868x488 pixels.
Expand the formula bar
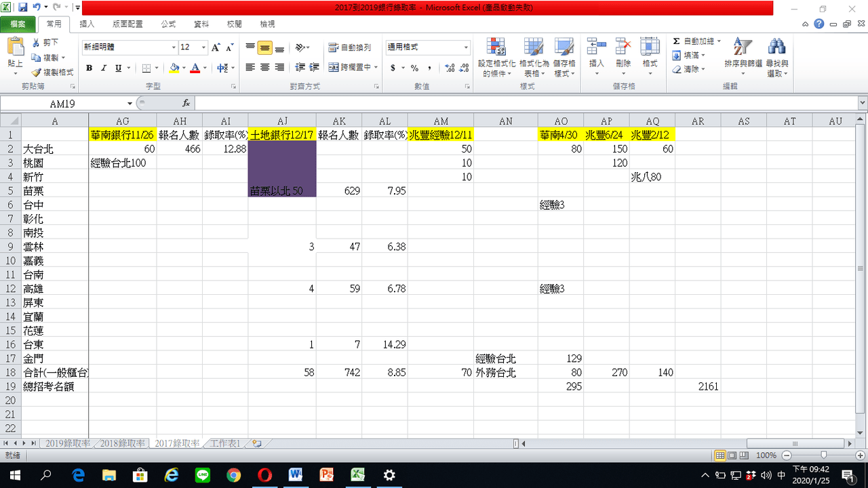[863, 104]
